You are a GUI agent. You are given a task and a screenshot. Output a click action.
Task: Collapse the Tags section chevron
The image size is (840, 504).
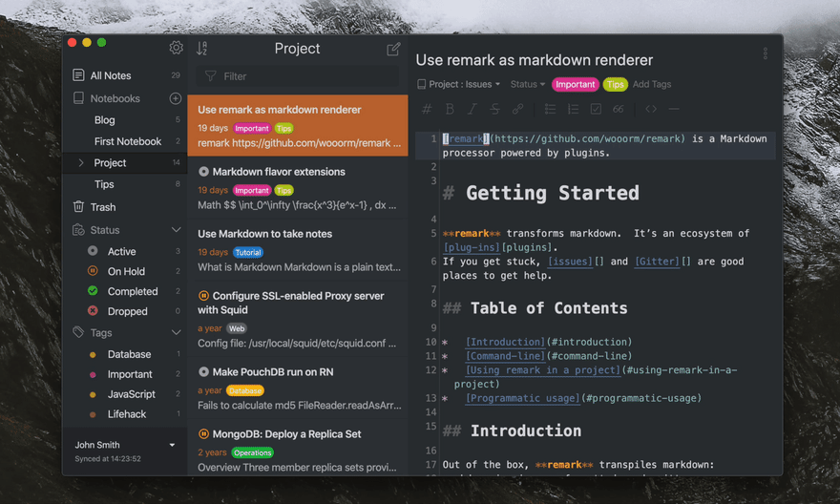pyautogui.click(x=176, y=332)
